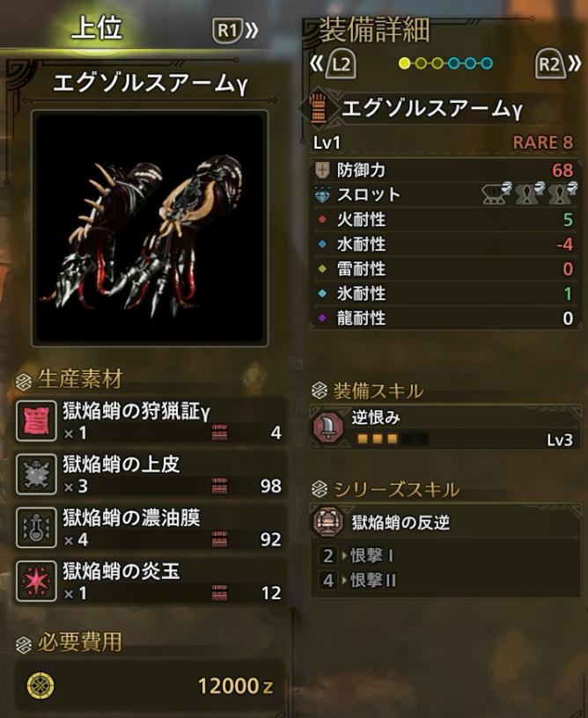
Task: Select the 獄焔蛸の上皮 hide material icon
Action: pos(36,474)
